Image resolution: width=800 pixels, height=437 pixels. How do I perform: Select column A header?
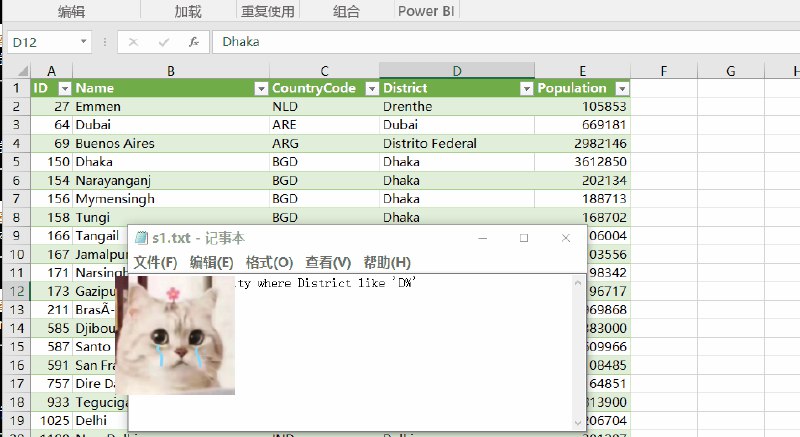pos(52,71)
